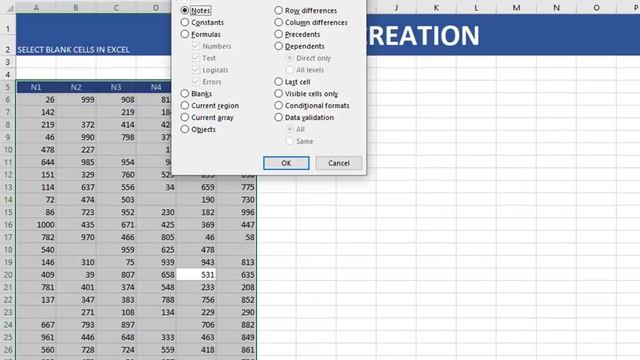Click cell with value 939

tap(156, 262)
